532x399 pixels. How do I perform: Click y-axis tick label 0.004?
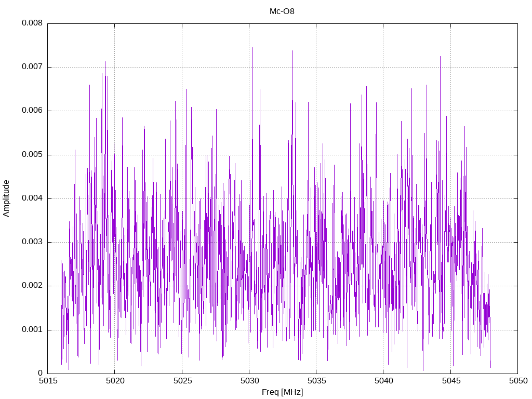tap(32, 198)
